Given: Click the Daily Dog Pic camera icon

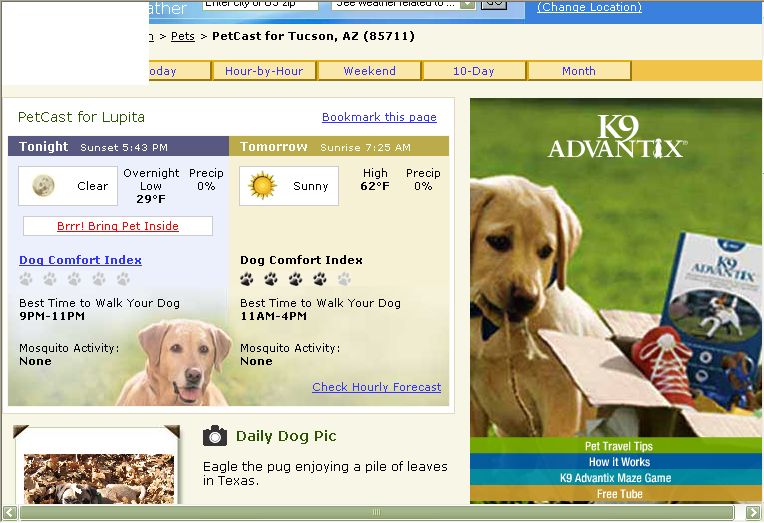Looking at the screenshot, I should point(215,435).
